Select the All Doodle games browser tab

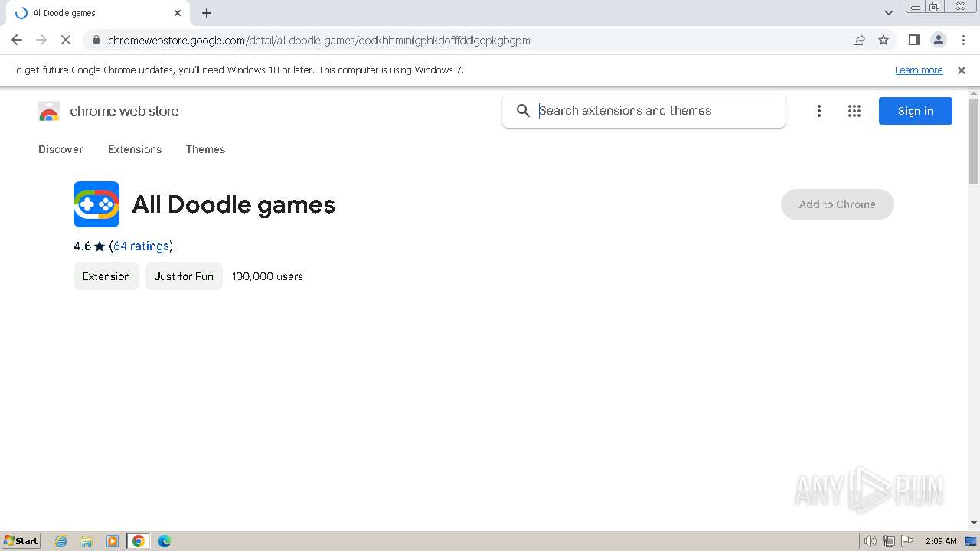(x=96, y=13)
